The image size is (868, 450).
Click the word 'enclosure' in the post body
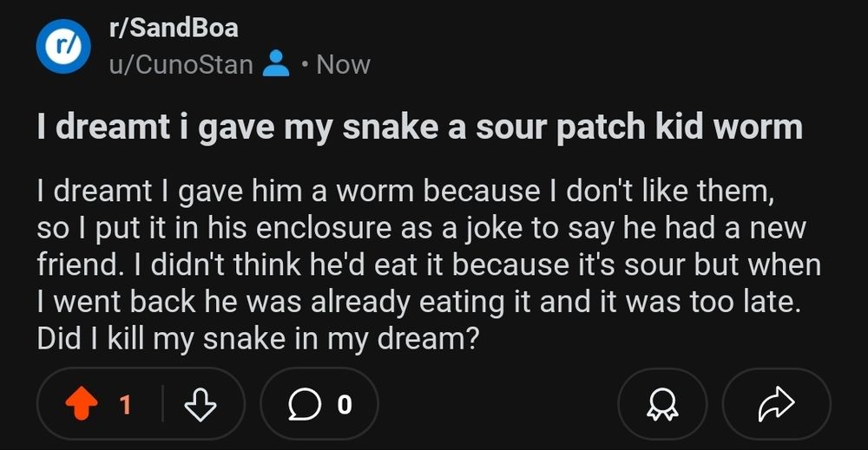pyautogui.click(x=324, y=228)
